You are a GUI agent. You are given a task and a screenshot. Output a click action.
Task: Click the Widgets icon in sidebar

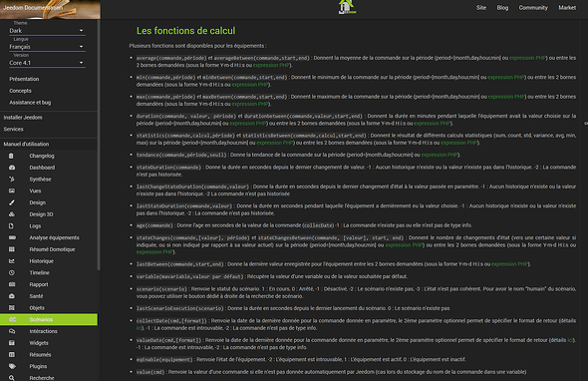click(12, 343)
